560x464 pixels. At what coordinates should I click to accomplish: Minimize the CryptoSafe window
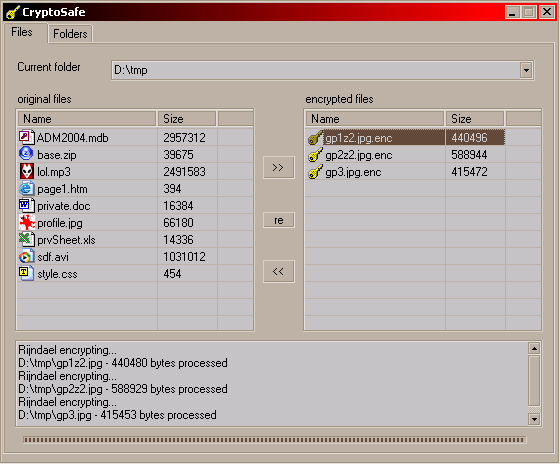click(x=512, y=12)
